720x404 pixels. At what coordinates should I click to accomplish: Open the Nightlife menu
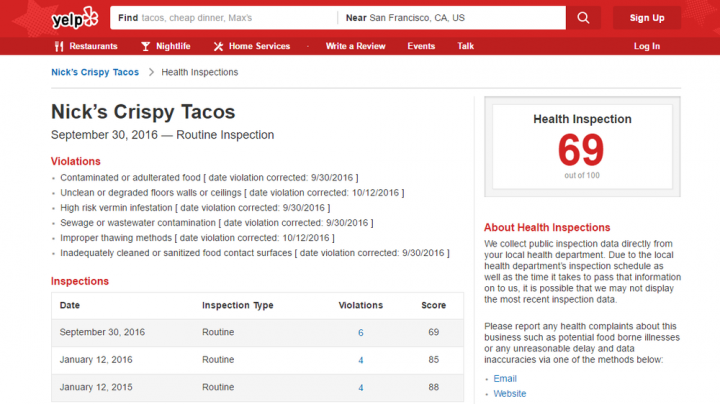click(166, 46)
